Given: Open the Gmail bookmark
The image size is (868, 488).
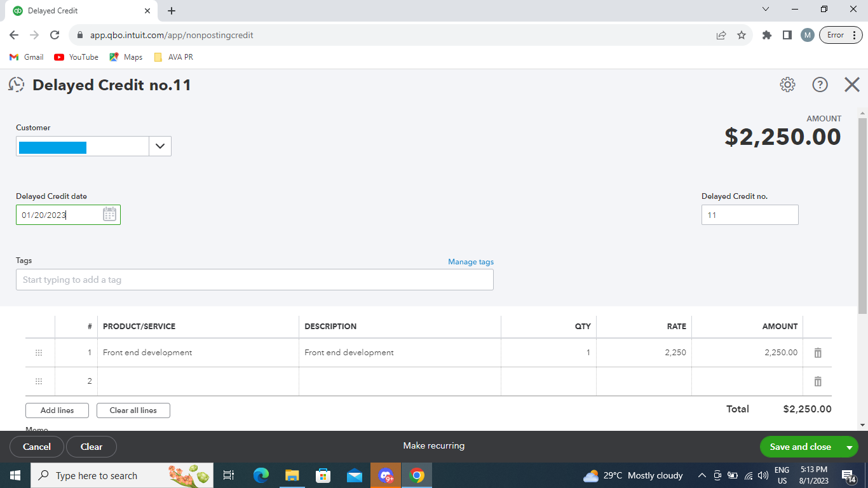Looking at the screenshot, I should click(27, 57).
